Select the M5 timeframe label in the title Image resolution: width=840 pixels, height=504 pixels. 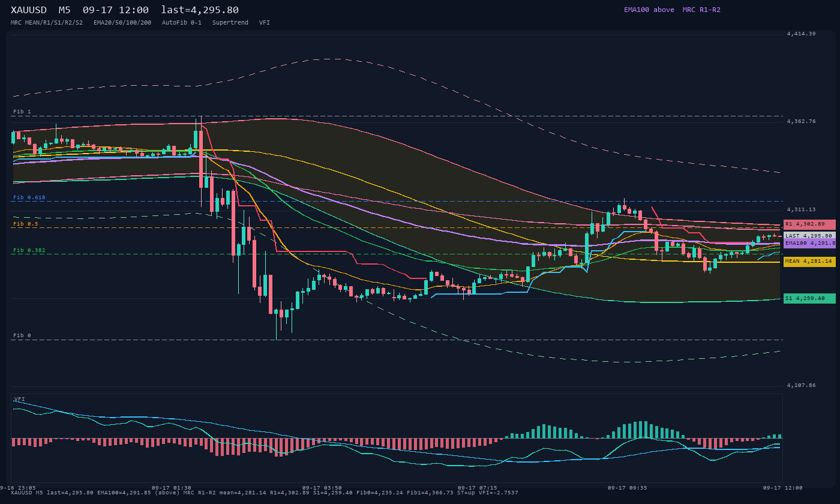pyautogui.click(x=64, y=10)
